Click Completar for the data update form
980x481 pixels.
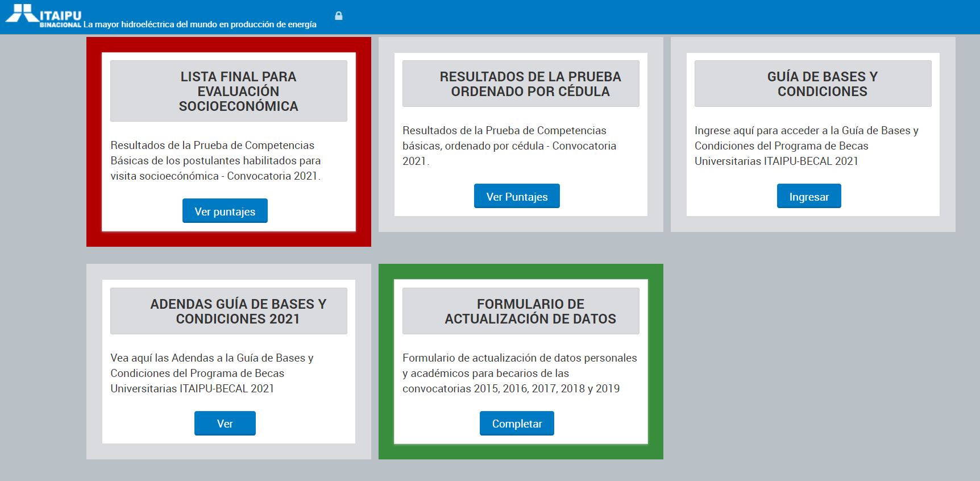(x=517, y=423)
